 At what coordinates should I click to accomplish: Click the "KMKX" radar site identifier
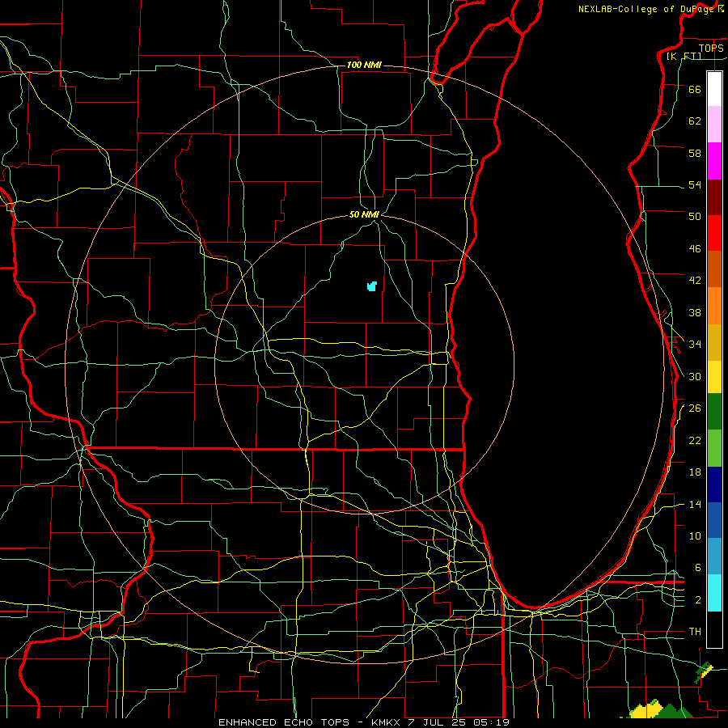pyautogui.click(x=387, y=722)
